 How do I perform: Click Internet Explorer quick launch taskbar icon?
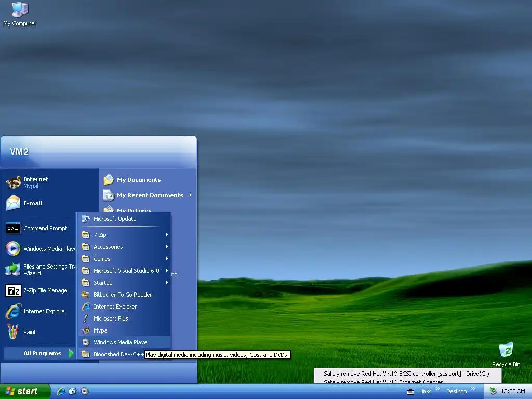coord(61,391)
